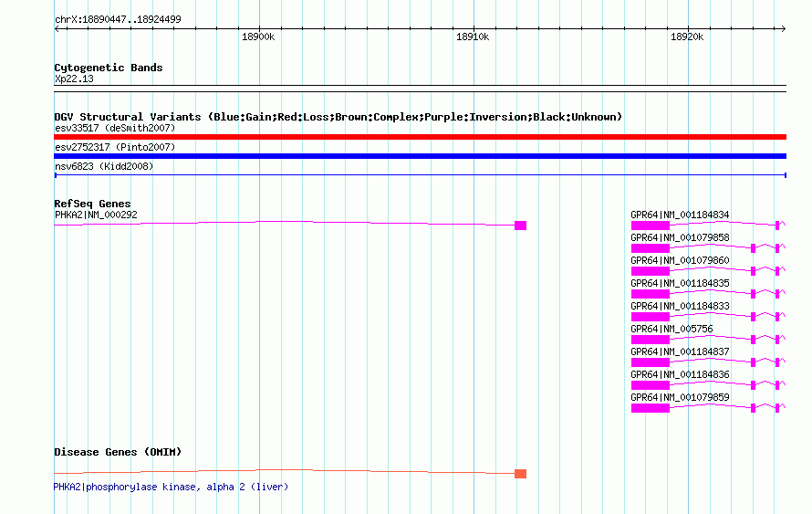Click the 18900k ruler position label

(x=258, y=37)
